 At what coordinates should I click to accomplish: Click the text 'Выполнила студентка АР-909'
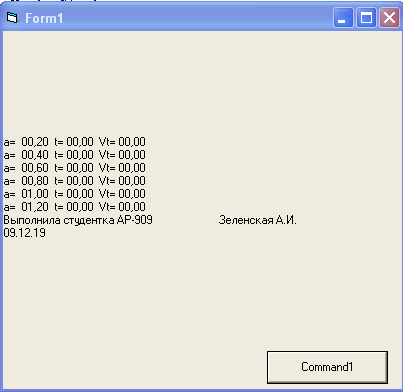[78, 220]
